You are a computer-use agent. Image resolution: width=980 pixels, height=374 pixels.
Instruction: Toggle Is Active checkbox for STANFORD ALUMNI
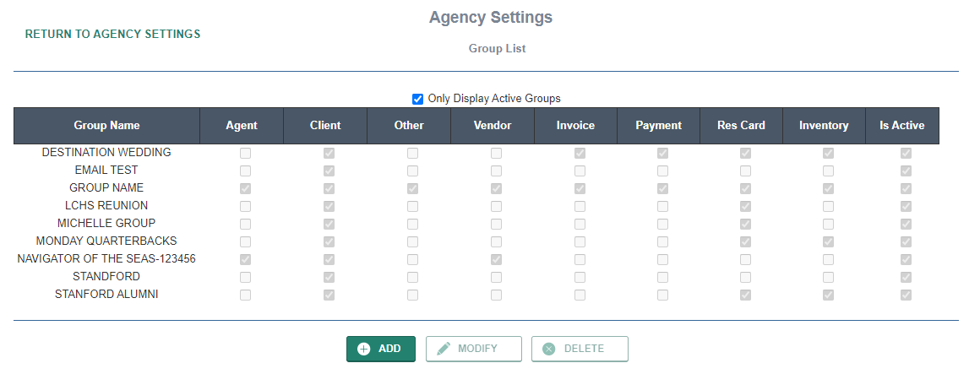coord(906,295)
